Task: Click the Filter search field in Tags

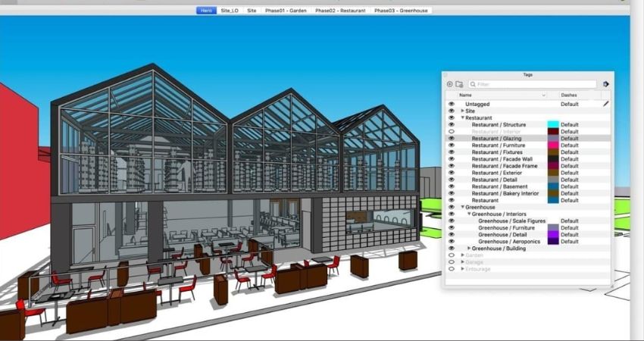Action: point(532,84)
